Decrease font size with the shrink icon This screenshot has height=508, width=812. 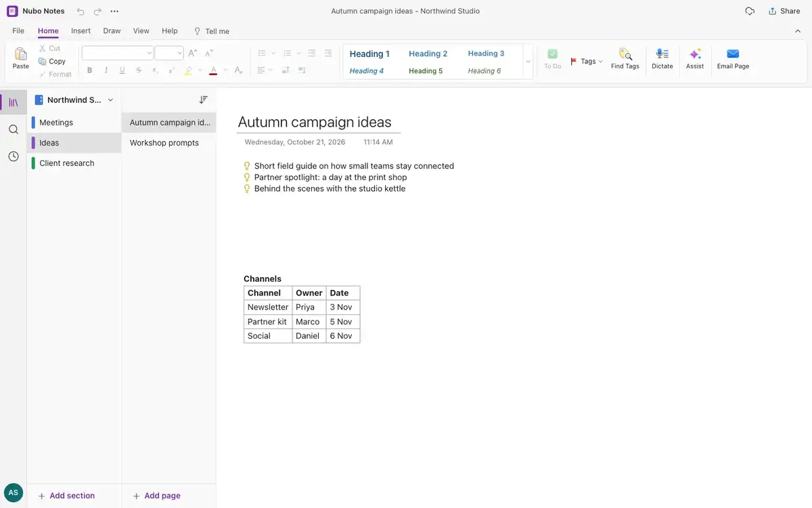[209, 53]
